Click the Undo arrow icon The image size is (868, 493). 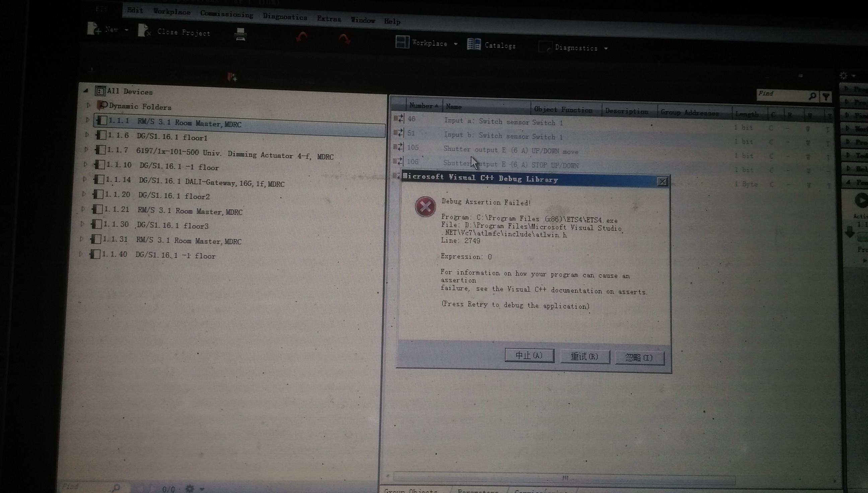coord(302,37)
